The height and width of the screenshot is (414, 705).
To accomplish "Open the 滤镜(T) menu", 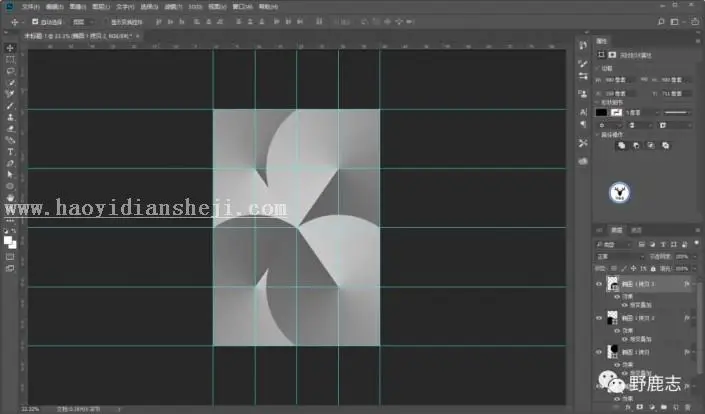I will (x=174, y=7).
